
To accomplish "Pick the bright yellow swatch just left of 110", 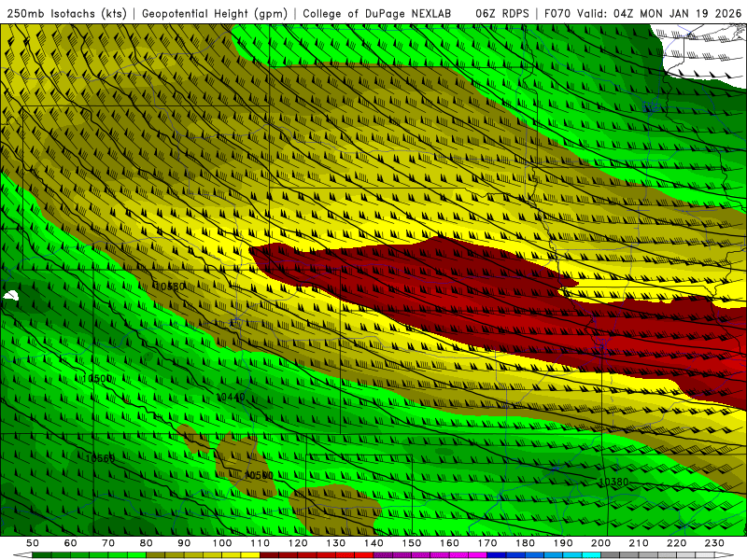I will 250,555.
